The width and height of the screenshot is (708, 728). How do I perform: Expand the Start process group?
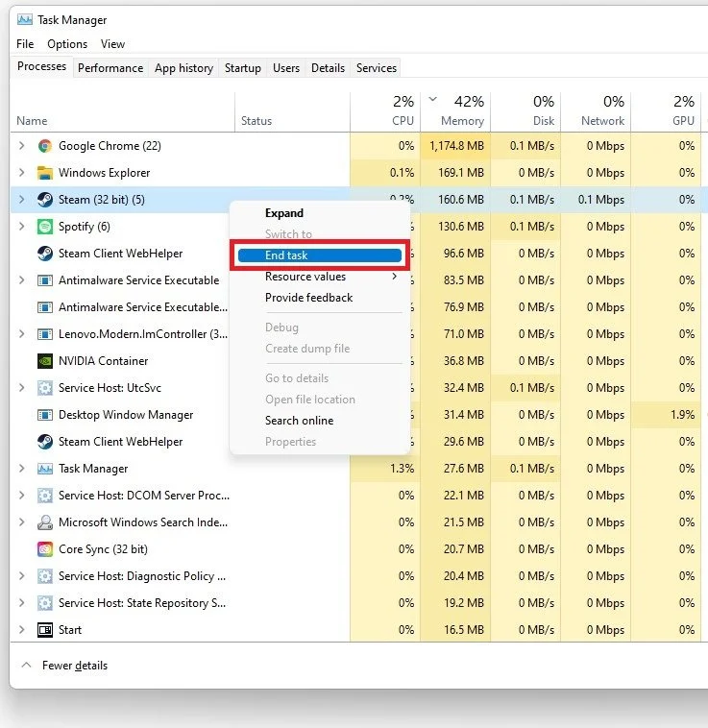pyautogui.click(x=21, y=630)
